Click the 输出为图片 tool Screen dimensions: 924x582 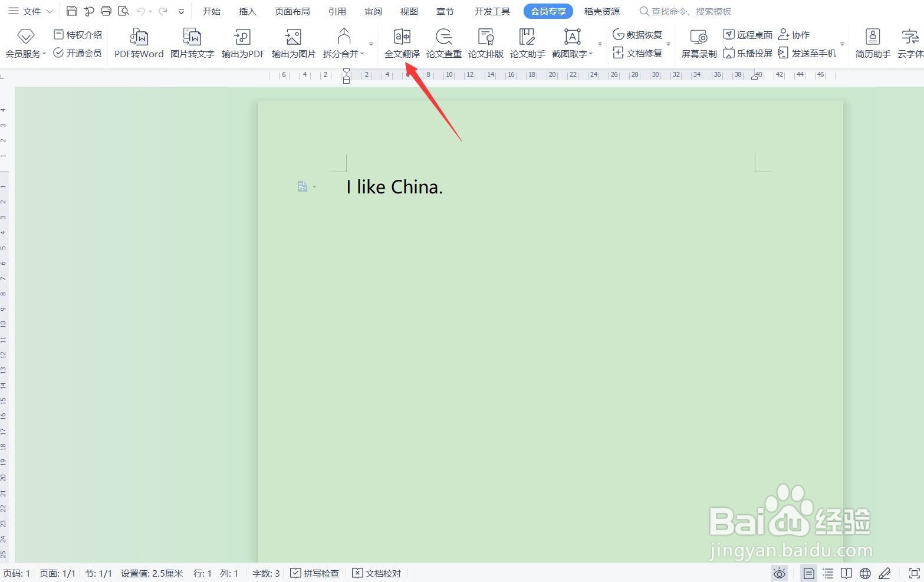[294, 43]
